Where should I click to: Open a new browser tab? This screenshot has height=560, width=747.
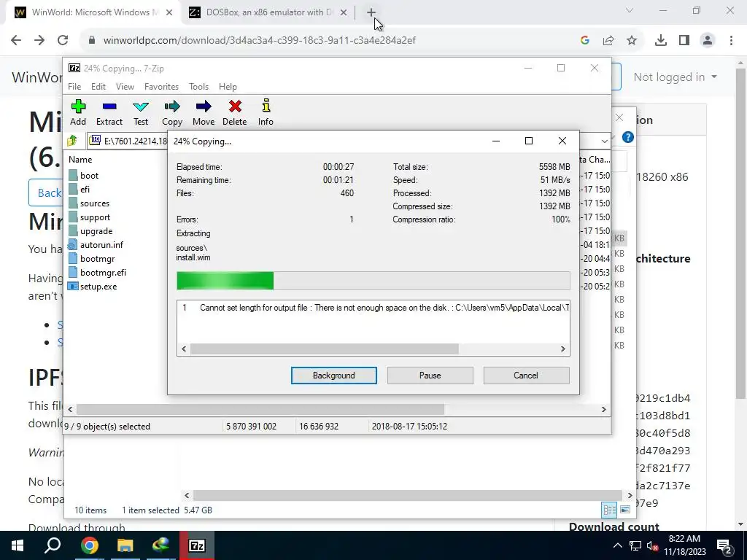pos(371,13)
